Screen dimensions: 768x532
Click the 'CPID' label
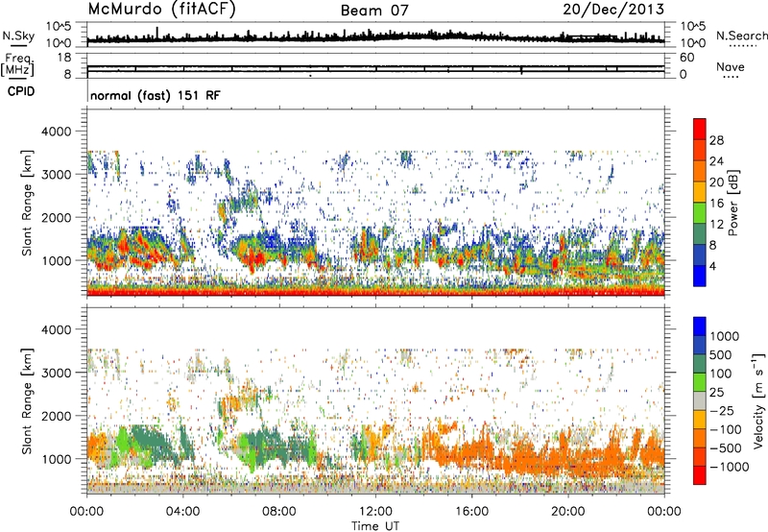[x=21, y=91]
